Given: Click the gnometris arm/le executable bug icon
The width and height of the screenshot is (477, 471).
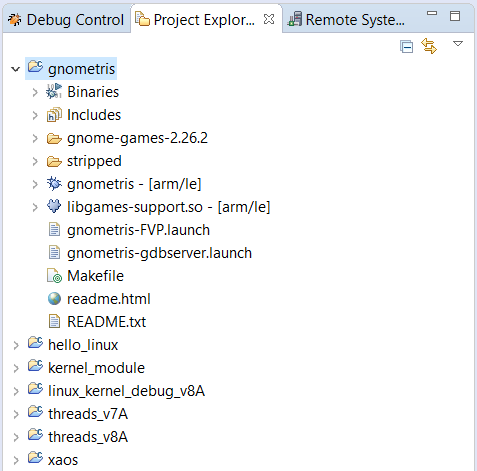Looking at the screenshot, I should point(54,183).
